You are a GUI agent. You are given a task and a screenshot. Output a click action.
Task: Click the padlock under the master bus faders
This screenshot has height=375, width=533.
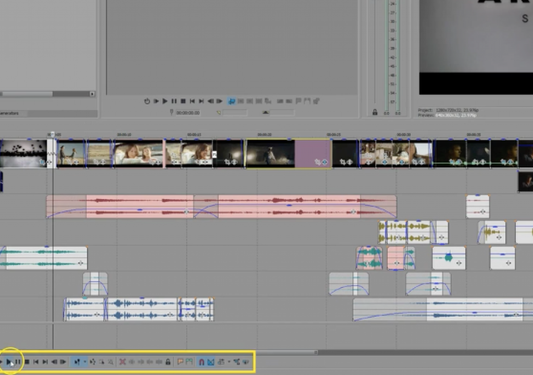coord(375,112)
